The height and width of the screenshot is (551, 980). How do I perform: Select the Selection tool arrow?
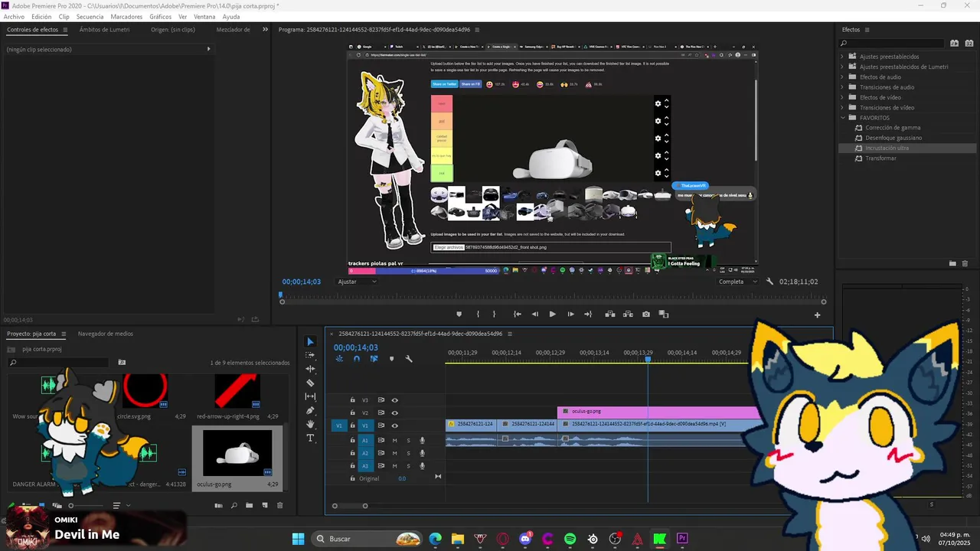(310, 341)
